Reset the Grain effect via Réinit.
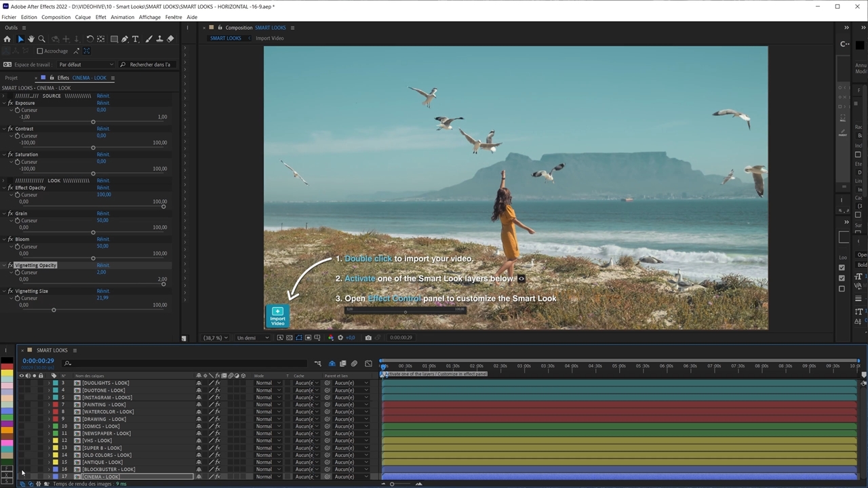868x488 pixels. pos(102,213)
